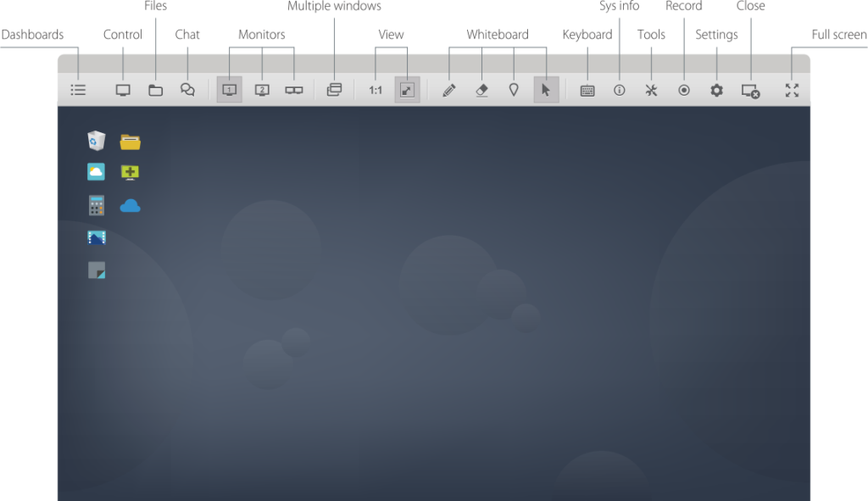Open the blue cloud desktop icon
This screenshot has height=501, width=868.
coord(130,206)
